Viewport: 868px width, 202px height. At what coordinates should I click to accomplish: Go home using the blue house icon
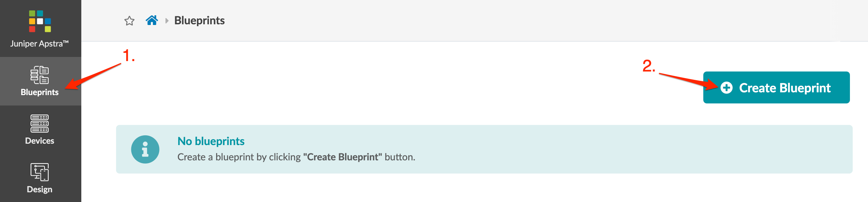pyautogui.click(x=152, y=20)
